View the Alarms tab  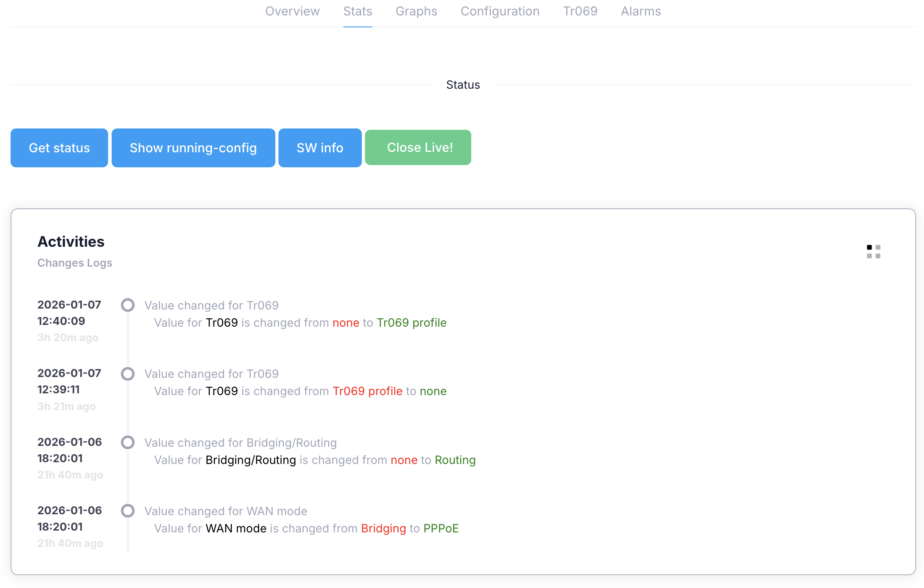point(641,11)
